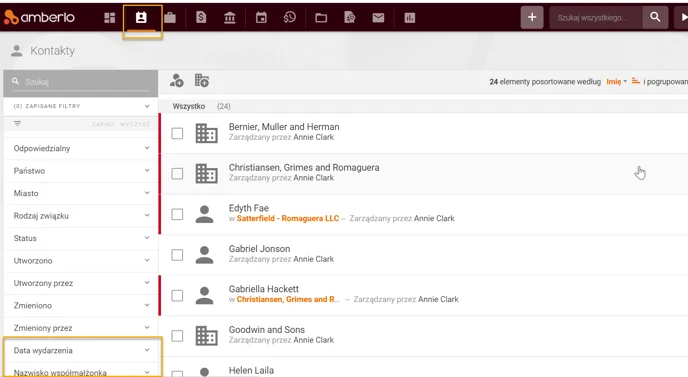Image resolution: width=688 pixels, height=377 pixels.
Task: Expand the Data wydarzenia filter
Action: coord(81,350)
